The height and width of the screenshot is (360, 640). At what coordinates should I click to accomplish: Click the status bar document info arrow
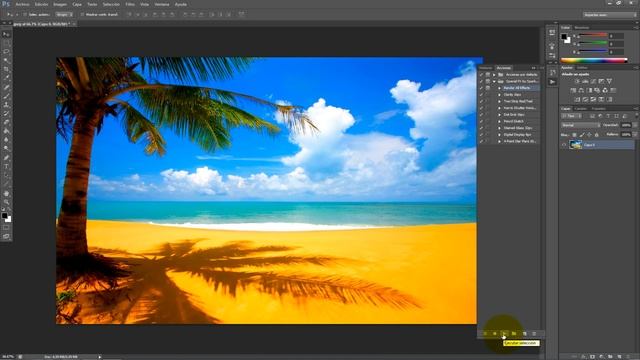point(100,357)
